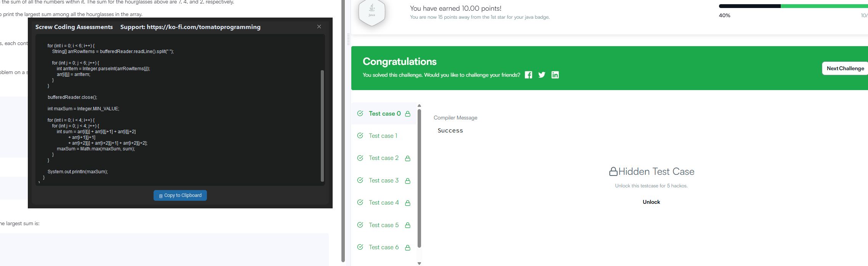The height and width of the screenshot is (266, 868).
Task: Open the Test case 3 tab
Action: (x=383, y=181)
